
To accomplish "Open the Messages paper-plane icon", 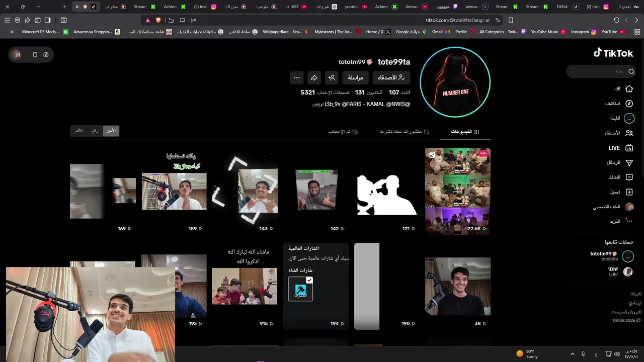I will 629,162.
